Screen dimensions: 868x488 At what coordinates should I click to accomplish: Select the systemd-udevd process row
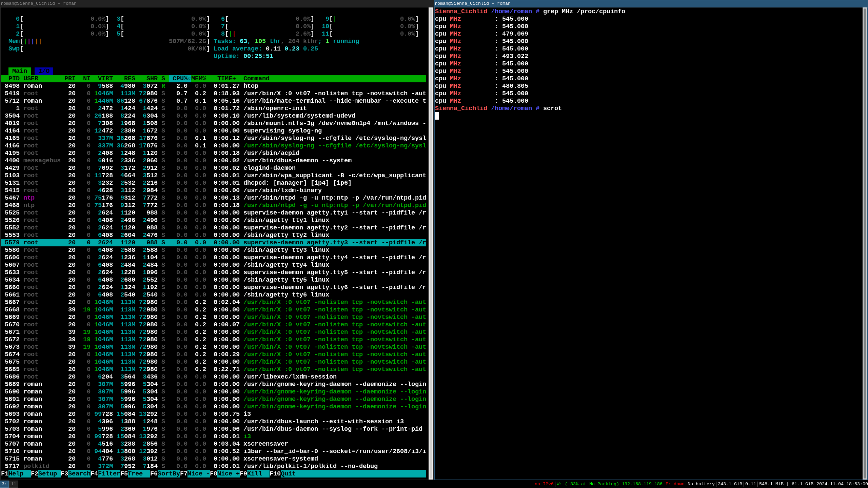(x=214, y=116)
